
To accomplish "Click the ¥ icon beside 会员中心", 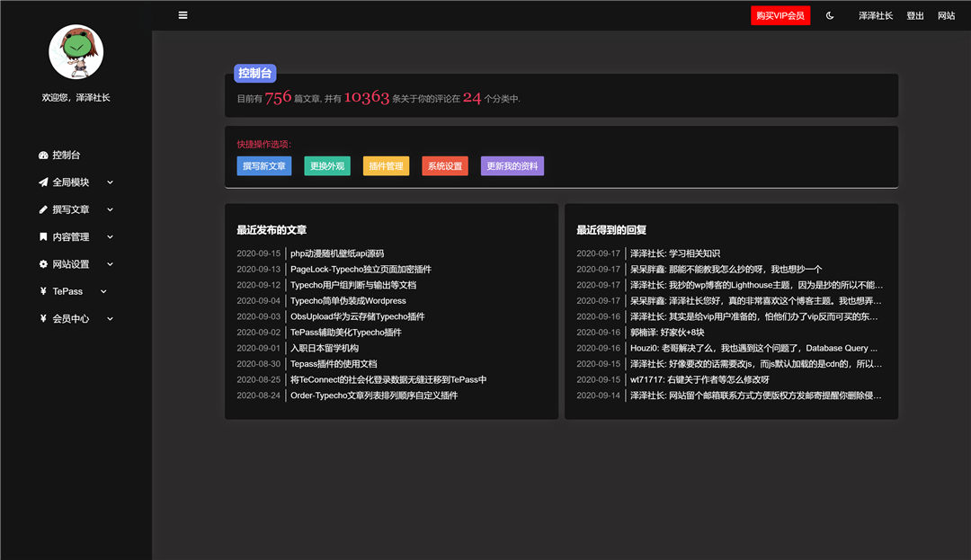I will click(43, 318).
